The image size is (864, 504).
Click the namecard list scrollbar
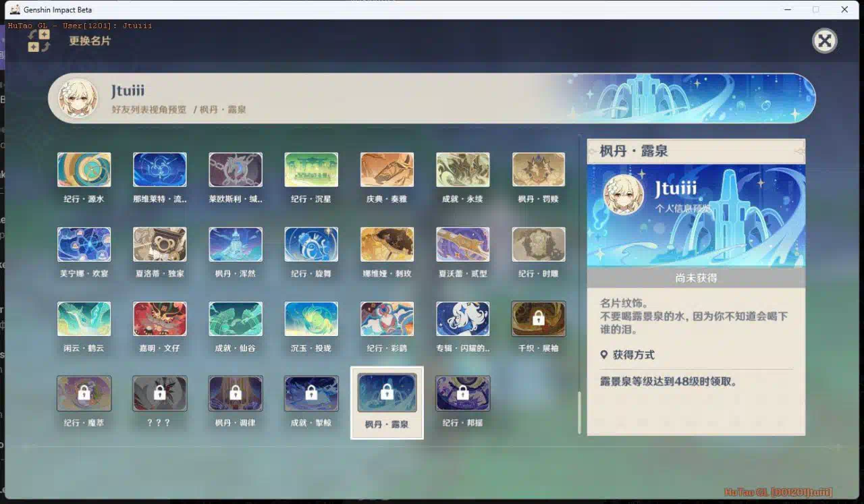(578, 412)
